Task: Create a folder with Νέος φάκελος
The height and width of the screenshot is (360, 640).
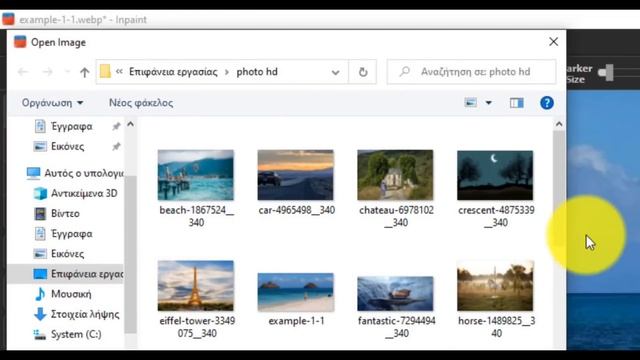Action: (141, 103)
